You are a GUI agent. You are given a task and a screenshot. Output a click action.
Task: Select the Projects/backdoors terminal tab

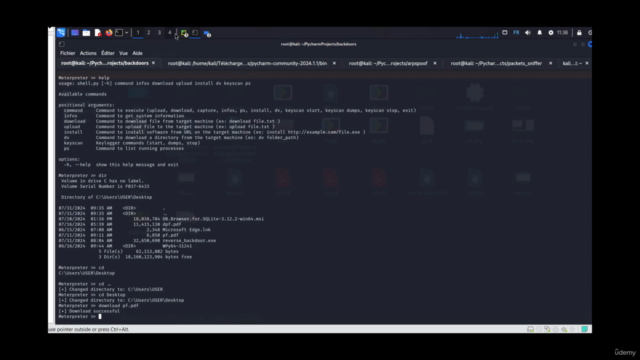[x=104, y=63]
